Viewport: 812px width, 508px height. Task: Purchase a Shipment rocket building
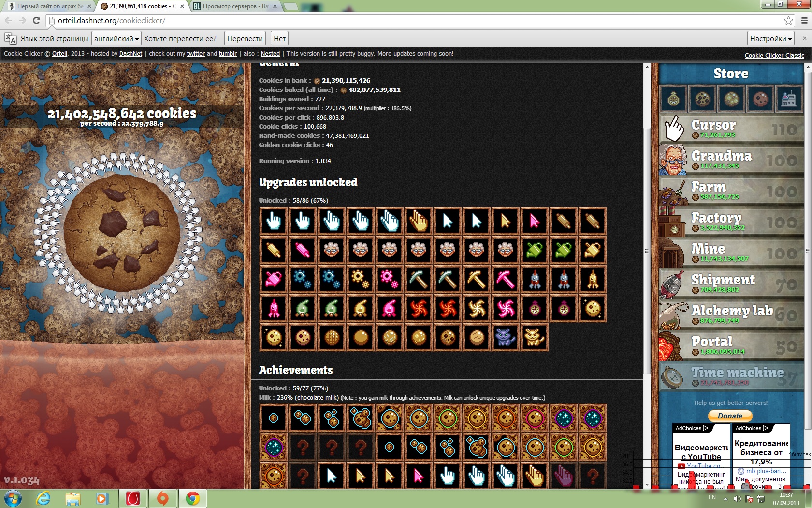[731, 284]
